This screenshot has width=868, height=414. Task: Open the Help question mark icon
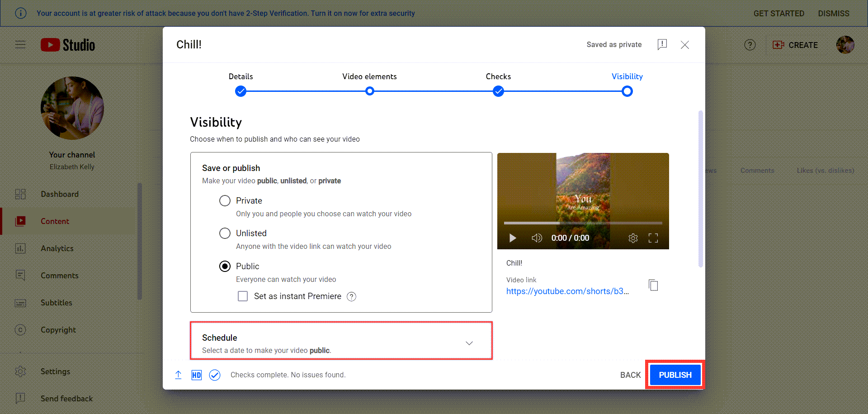[x=750, y=45]
